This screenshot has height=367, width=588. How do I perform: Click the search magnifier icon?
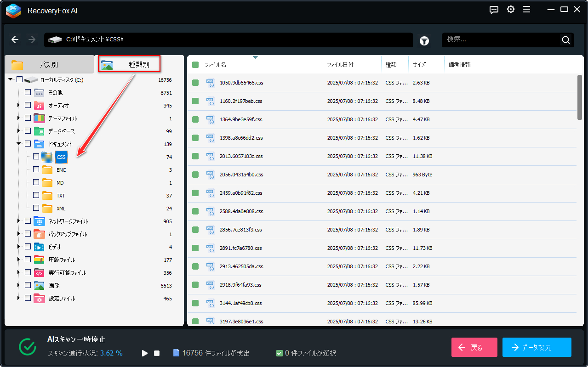(x=566, y=40)
